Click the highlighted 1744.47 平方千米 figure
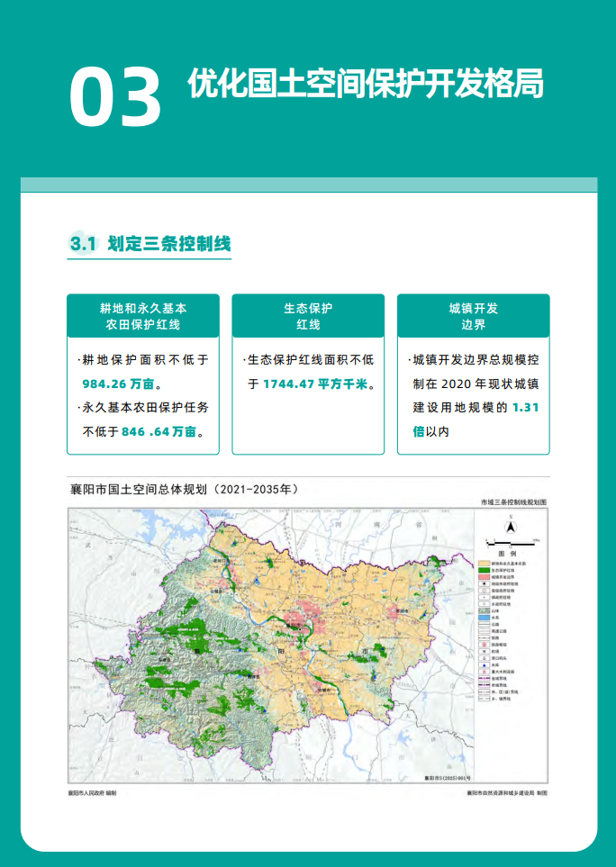 coord(315,384)
